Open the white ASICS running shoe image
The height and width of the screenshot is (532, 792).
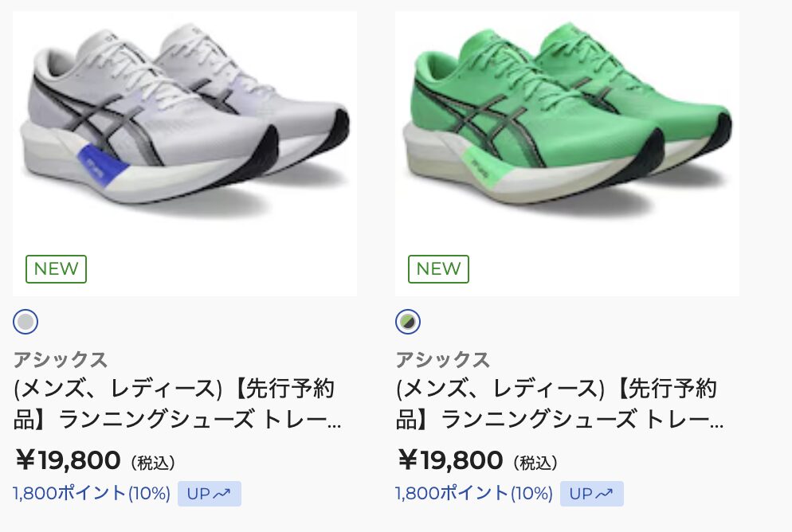pyautogui.click(x=185, y=127)
